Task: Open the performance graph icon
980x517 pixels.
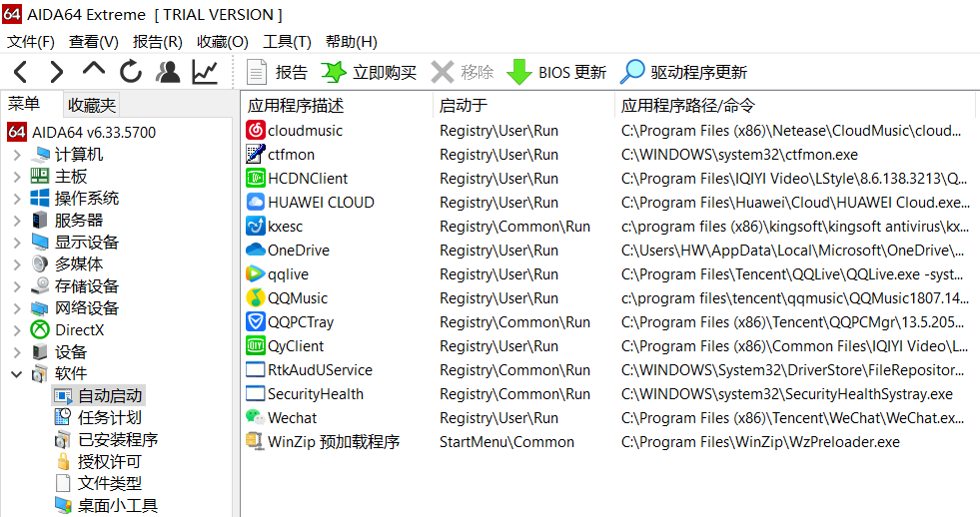Action: point(205,72)
